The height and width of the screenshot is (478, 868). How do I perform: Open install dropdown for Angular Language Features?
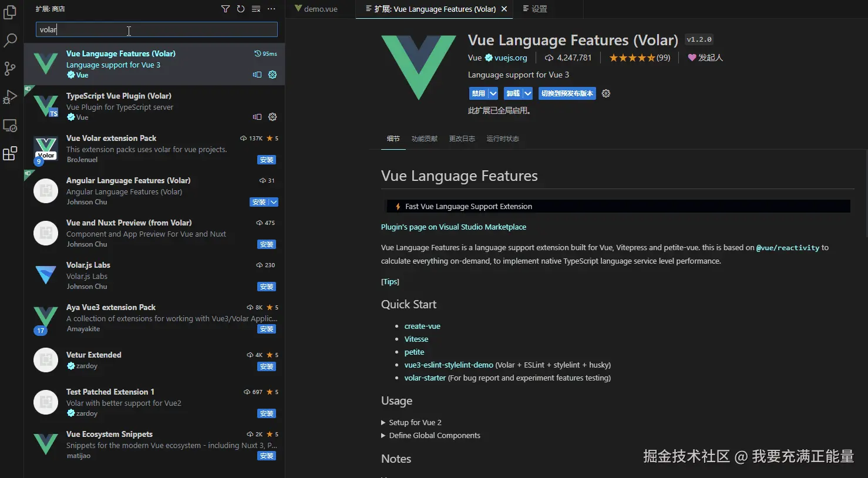274,202
